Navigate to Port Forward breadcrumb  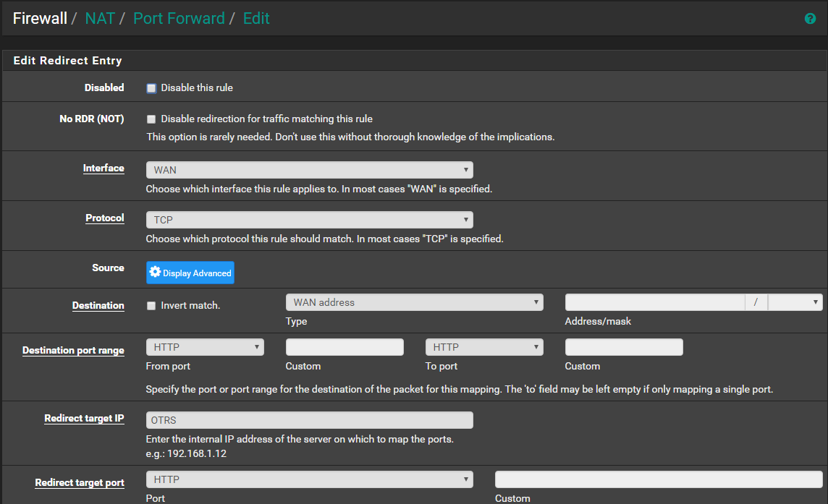point(179,19)
